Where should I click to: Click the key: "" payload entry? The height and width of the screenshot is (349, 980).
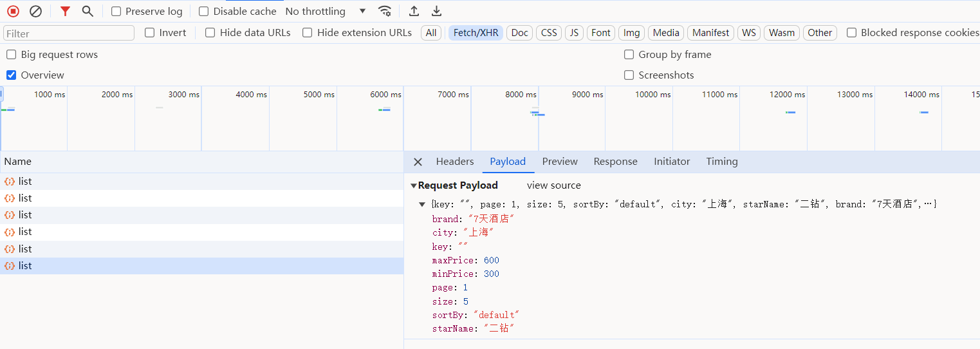pos(450,247)
